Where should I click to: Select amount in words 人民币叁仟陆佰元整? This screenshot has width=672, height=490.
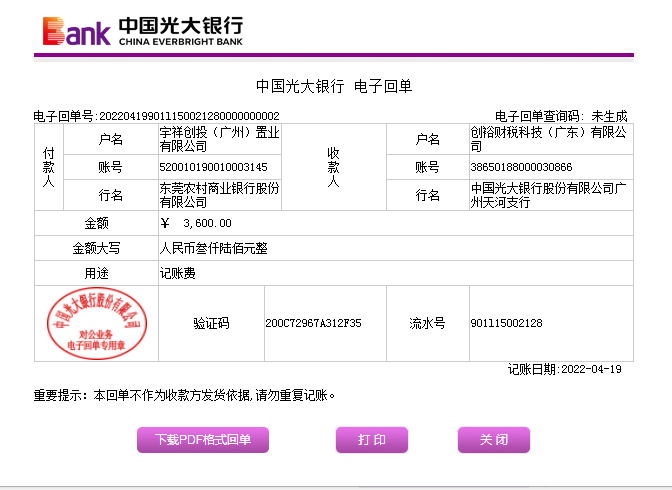point(213,248)
